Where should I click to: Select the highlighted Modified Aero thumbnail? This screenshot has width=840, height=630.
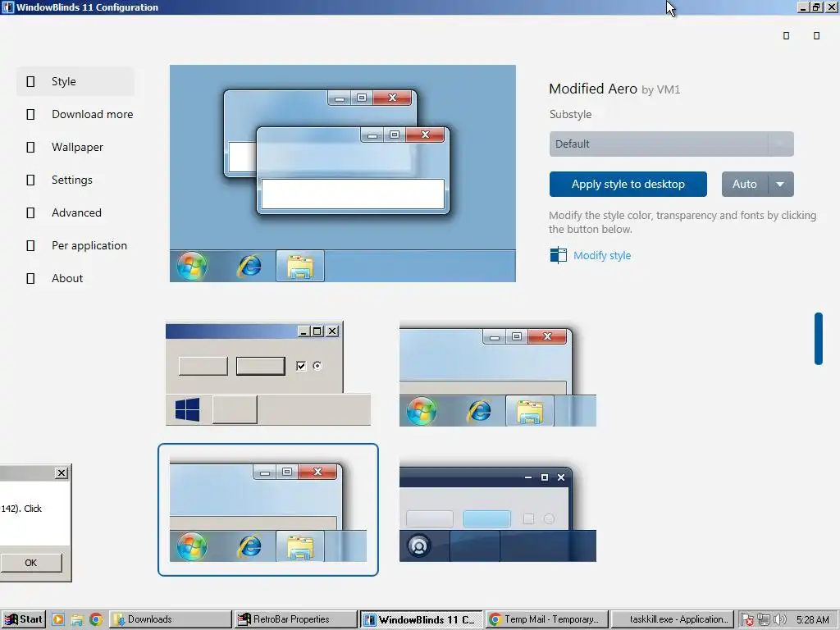[268, 509]
